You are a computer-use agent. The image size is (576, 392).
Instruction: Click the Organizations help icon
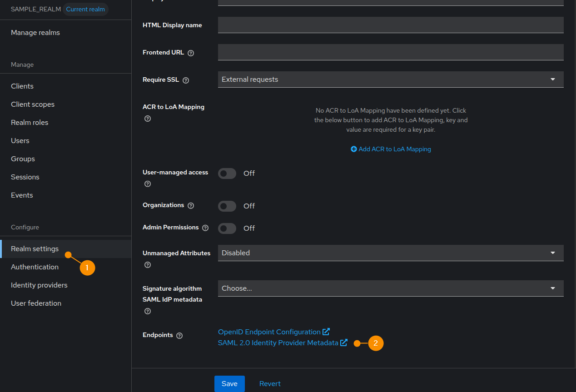[x=191, y=205]
